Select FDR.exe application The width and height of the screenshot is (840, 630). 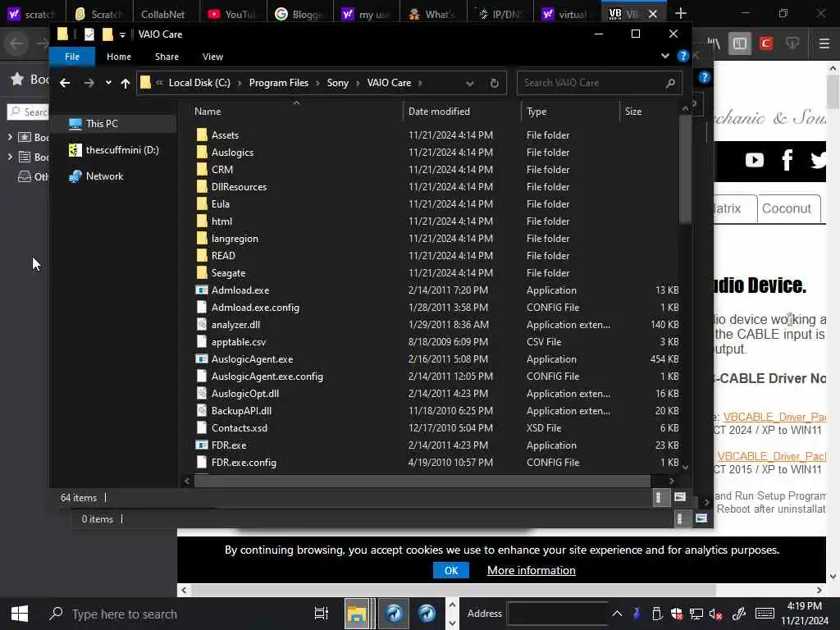coord(229,445)
